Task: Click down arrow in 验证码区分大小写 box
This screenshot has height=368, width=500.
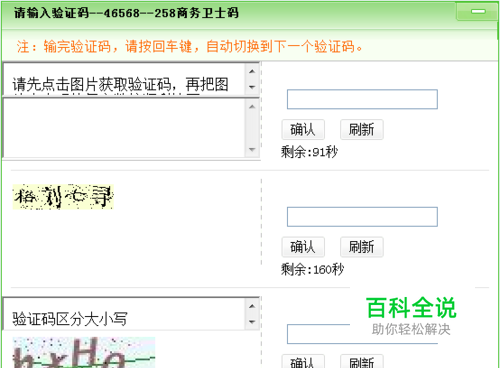Action: point(252,322)
